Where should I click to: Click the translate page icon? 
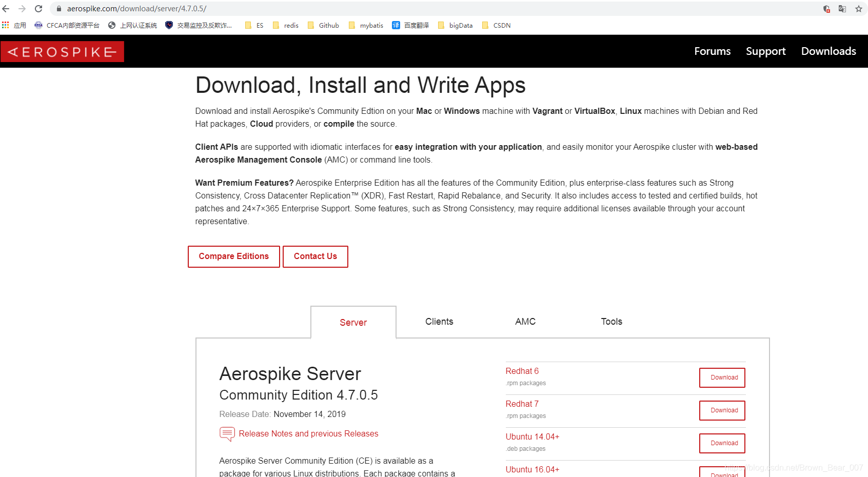point(842,9)
